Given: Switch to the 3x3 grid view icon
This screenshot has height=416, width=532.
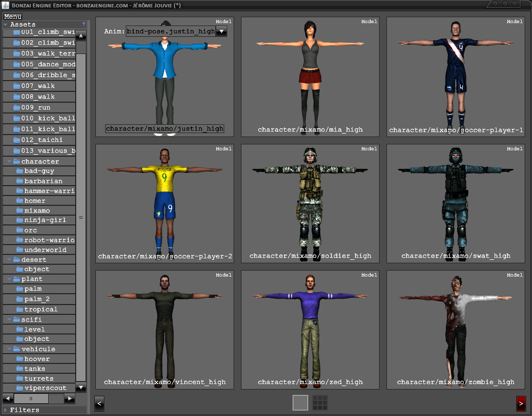Looking at the screenshot, I should tap(320, 403).
